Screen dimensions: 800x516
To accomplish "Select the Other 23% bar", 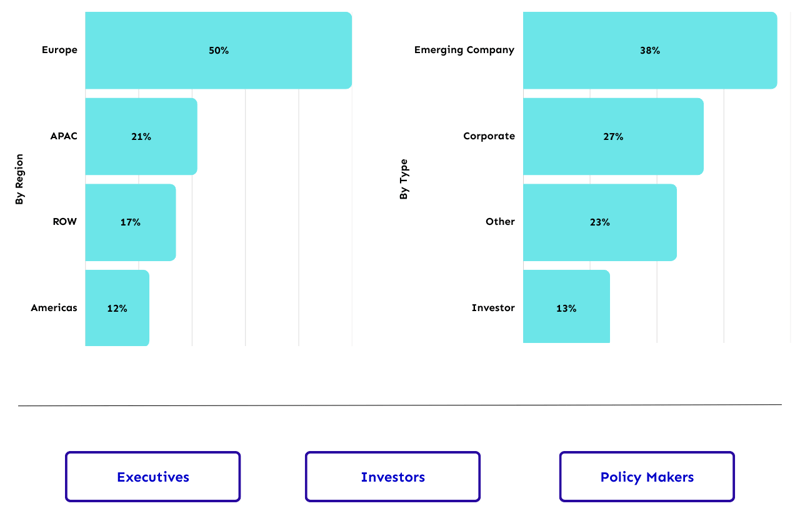I will point(599,222).
